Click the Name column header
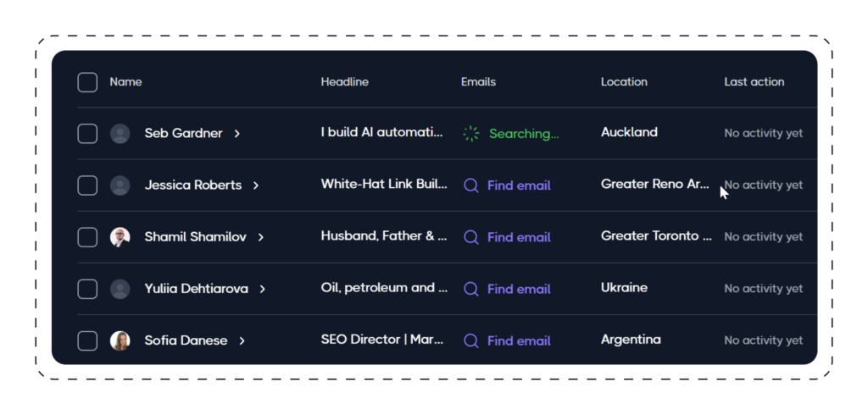The width and height of the screenshot is (868, 415). coord(125,82)
